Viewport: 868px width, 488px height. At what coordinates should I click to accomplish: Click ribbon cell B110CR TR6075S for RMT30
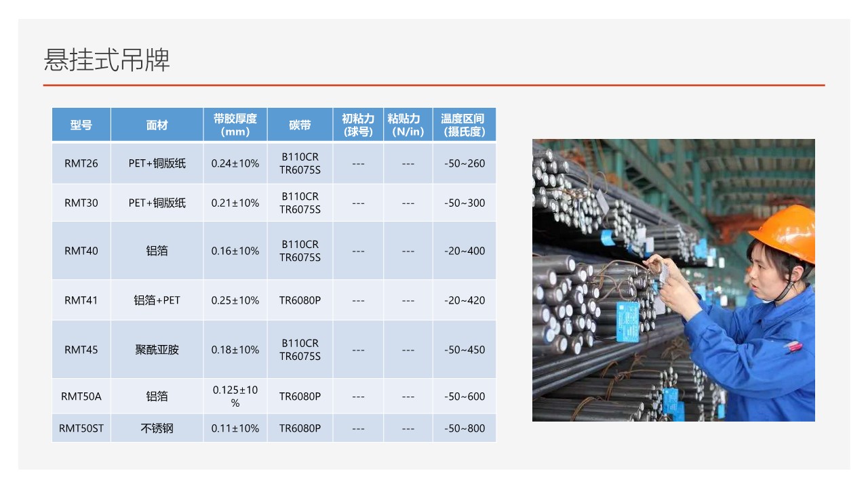tap(300, 203)
